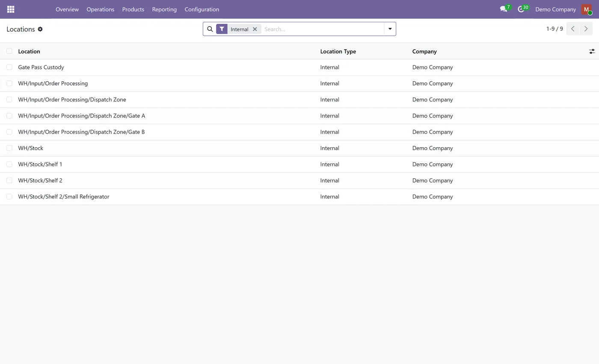
Task: Open the Operations menu
Action: pos(101,9)
